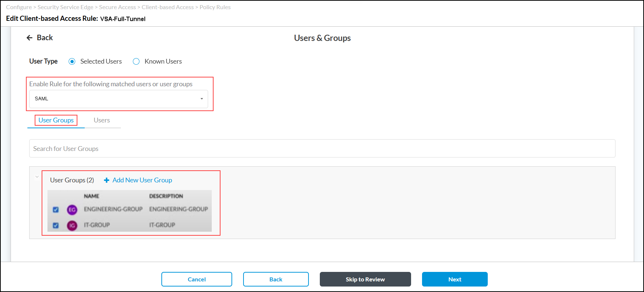Viewport: 644px width, 292px height.
Task: Click Add New User Group link
Action: pos(142,180)
